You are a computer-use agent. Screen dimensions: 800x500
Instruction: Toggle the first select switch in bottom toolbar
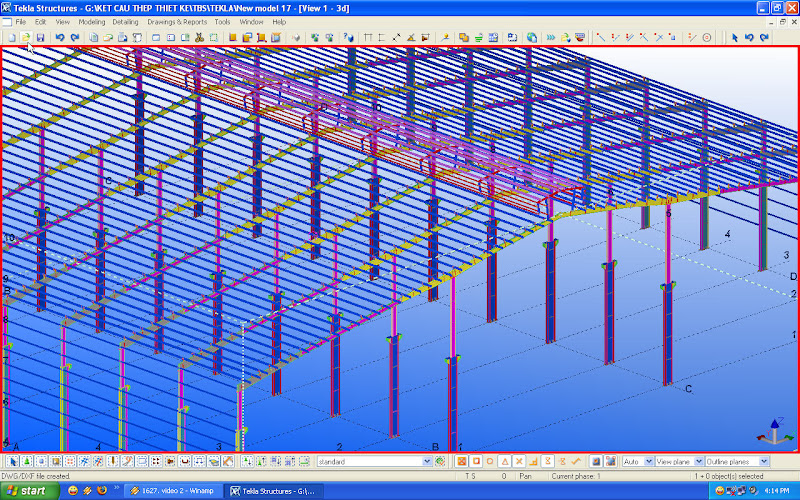[x=12, y=461]
